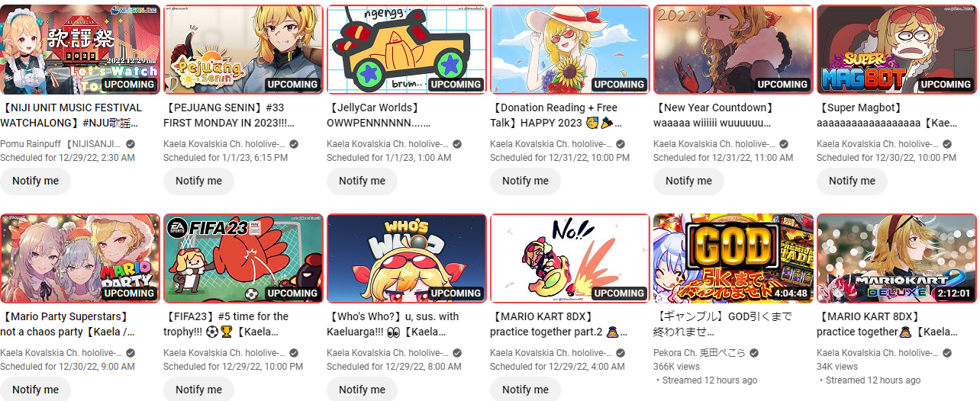
Task: Open the Donation Reading sunflower thumbnail
Action: click(x=569, y=50)
